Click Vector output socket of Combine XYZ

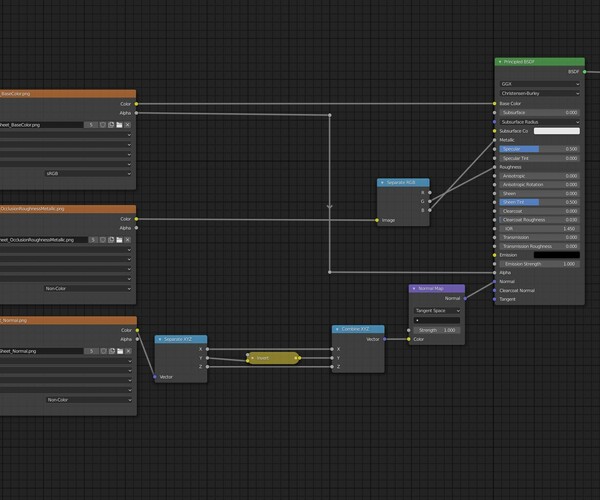pos(385,339)
